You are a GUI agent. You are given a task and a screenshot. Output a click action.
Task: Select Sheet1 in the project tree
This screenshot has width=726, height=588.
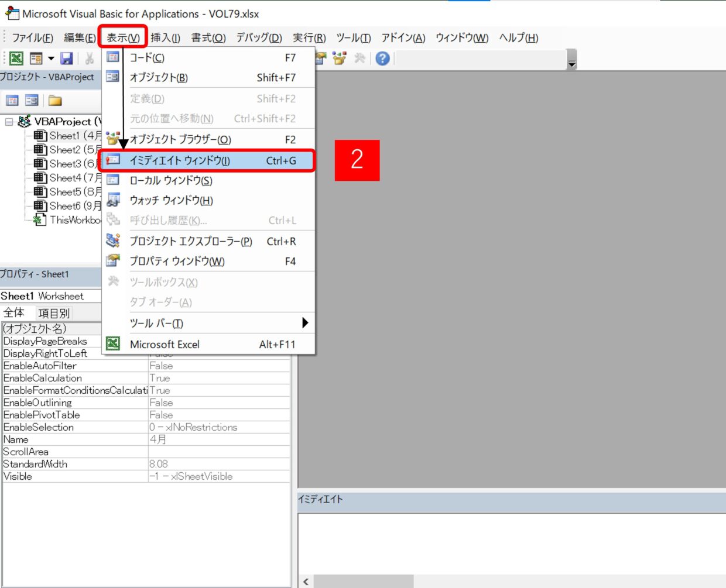pos(68,136)
